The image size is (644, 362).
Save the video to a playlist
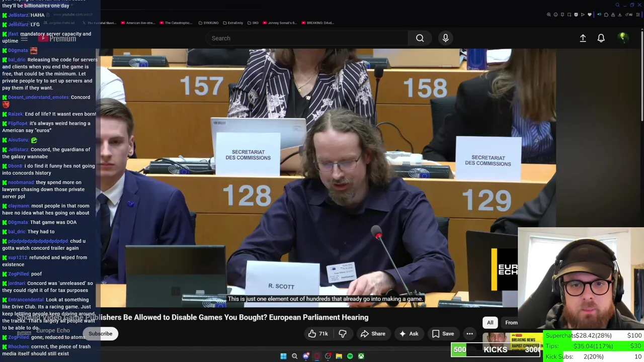442,334
